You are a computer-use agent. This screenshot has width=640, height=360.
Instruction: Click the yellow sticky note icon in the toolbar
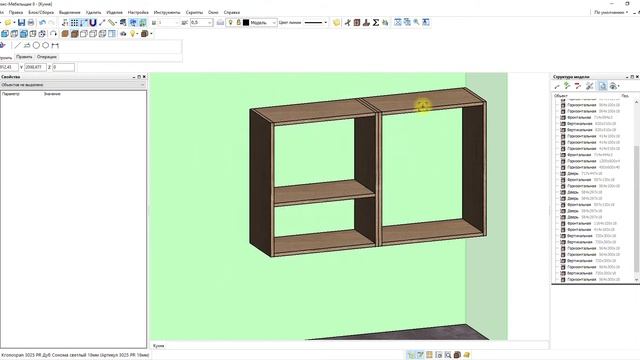(x=336, y=22)
